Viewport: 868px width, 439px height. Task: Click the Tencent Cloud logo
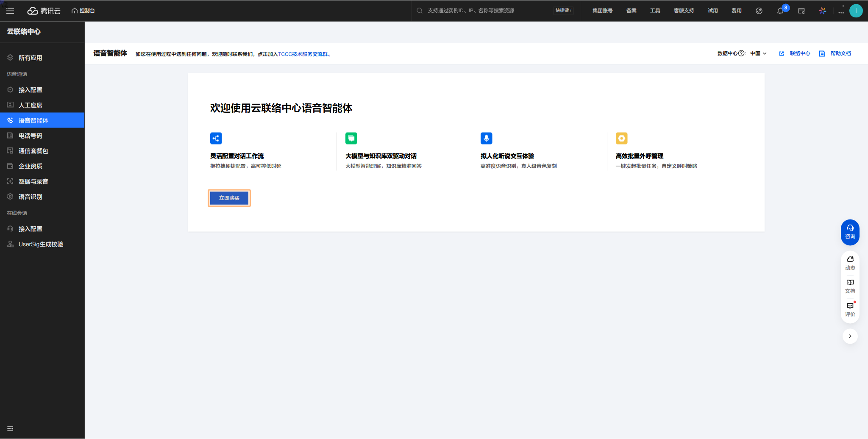44,11
